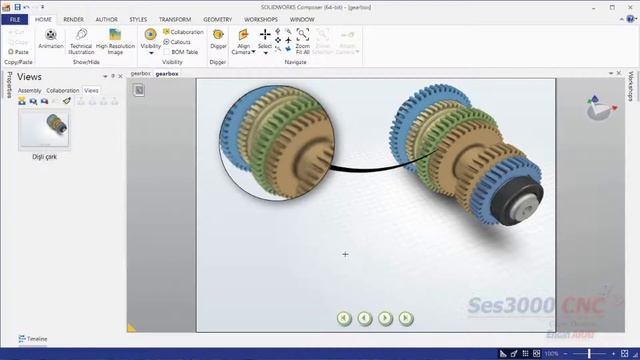Image resolution: width=640 pixels, height=360 pixels.
Task: Click the third camera icon in Views toolbar
Action: [44, 101]
